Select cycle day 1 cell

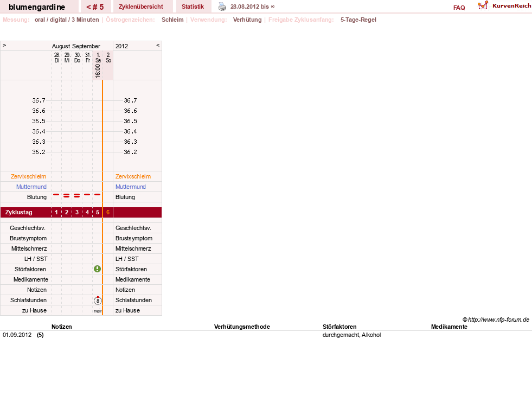tap(56, 212)
